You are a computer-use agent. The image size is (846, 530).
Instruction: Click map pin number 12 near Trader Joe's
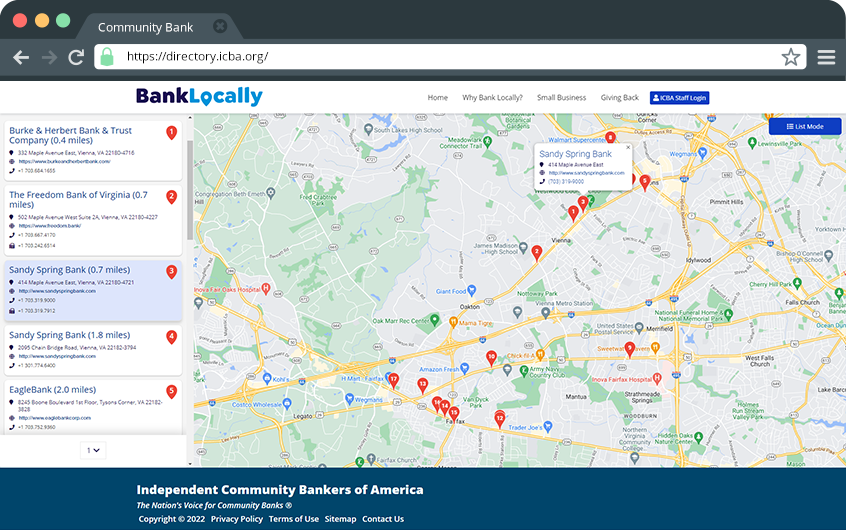coord(500,419)
